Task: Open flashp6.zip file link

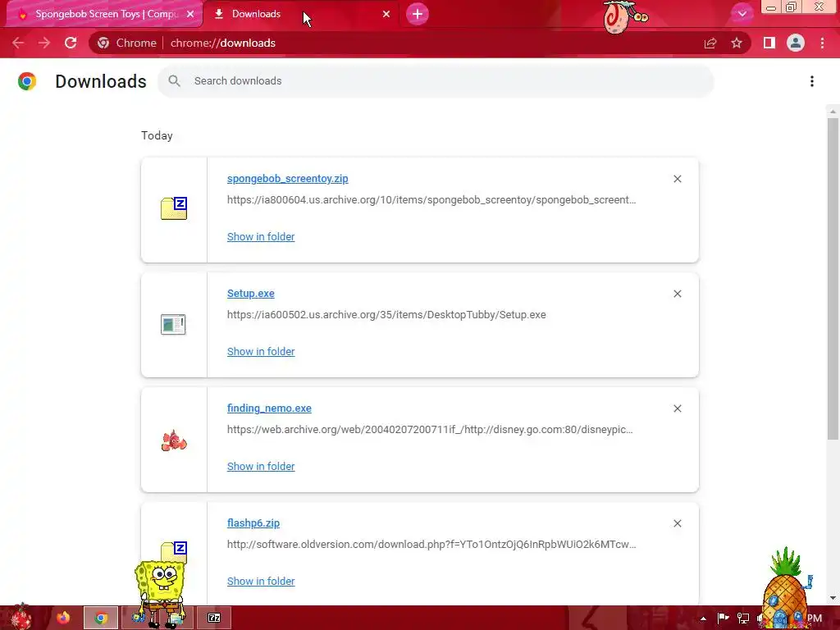Action: point(253,523)
